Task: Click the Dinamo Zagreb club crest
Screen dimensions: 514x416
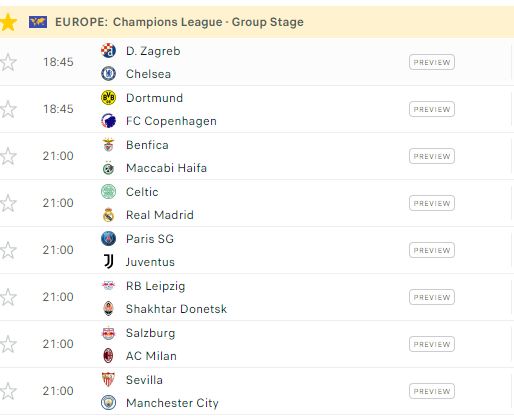Action: [x=108, y=51]
